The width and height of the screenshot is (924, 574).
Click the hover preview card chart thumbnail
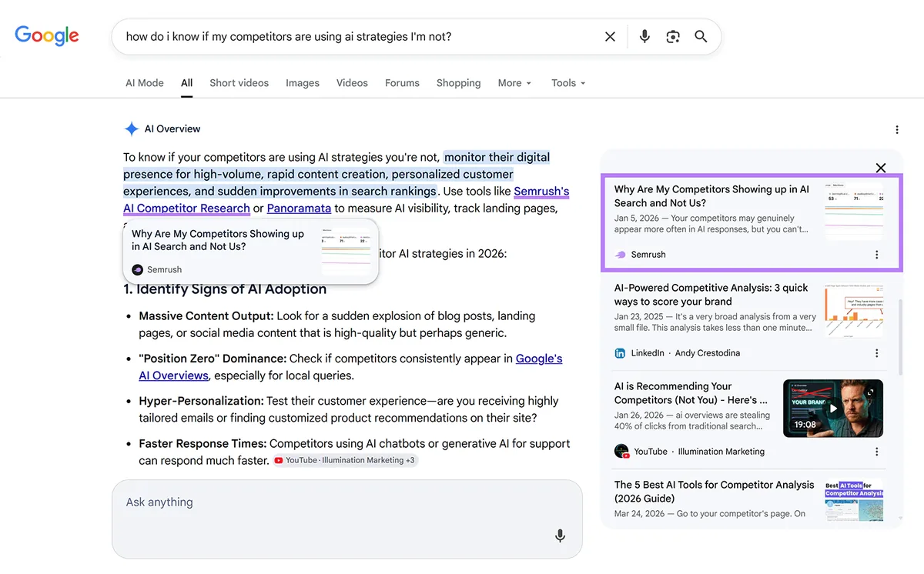coord(346,251)
